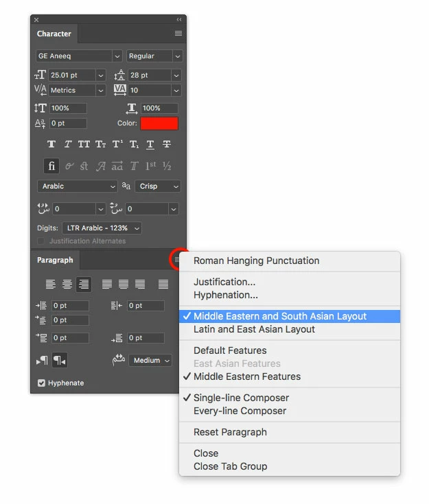Open Crisp anti-aliasing dropdown

(158, 186)
